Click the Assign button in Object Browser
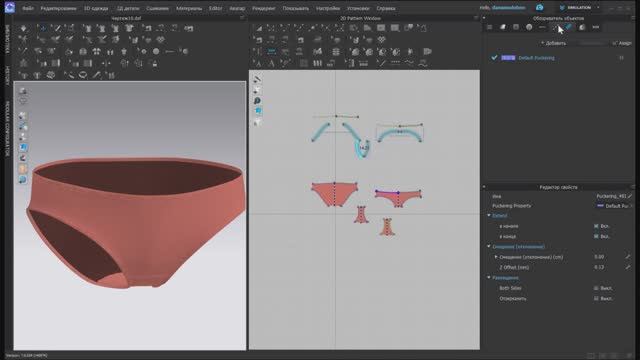640x360 pixels. [622, 43]
